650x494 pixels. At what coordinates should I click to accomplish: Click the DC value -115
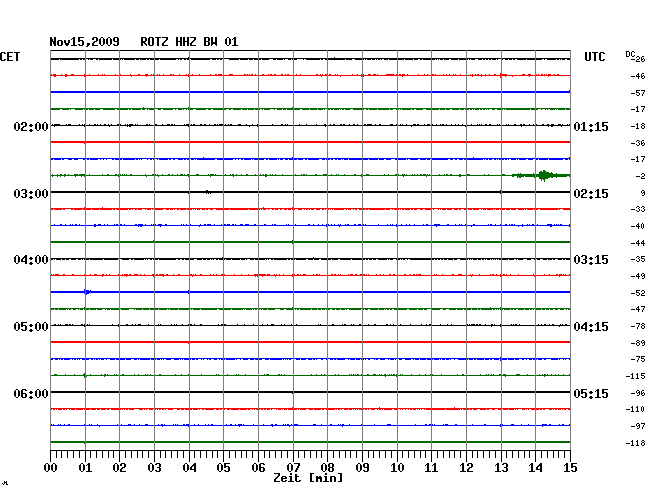[636, 376]
